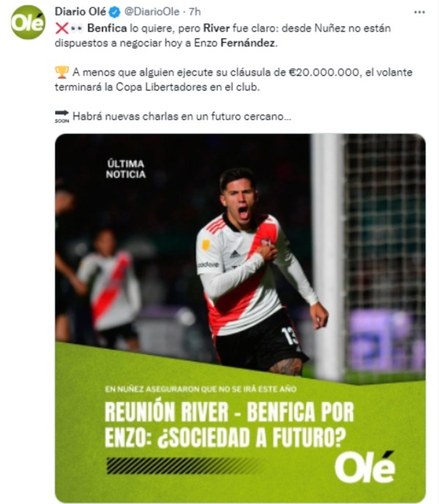439x504 pixels.
Task: Click the eyes emoji in the tweet
Action: (76, 28)
